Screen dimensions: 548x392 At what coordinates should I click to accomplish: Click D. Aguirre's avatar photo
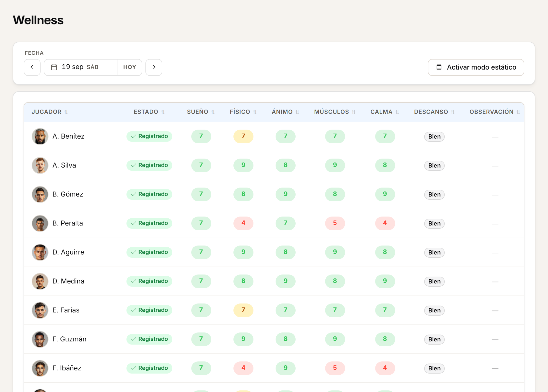point(40,252)
